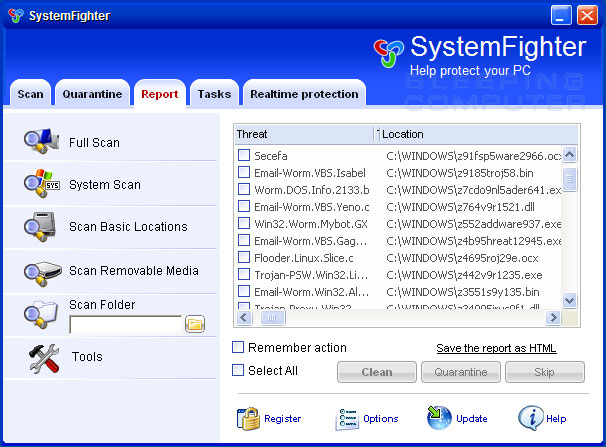Click the SystemFighter title bar logo icon
The image size is (606, 447).
(x=16, y=15)
